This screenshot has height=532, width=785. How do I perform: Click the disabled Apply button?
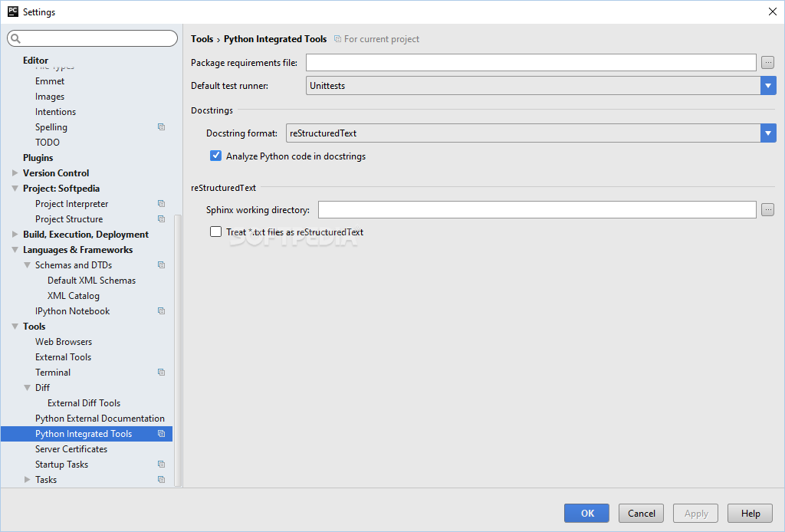[696, 513]
